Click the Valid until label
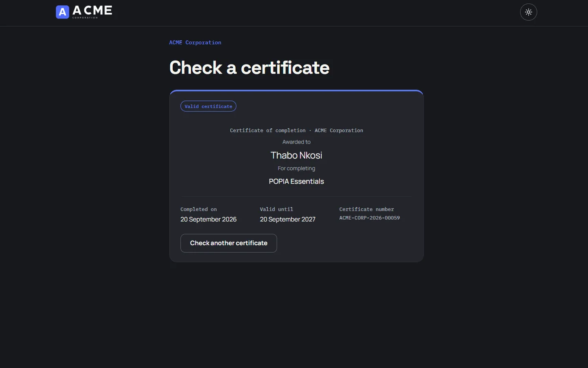 276,209
